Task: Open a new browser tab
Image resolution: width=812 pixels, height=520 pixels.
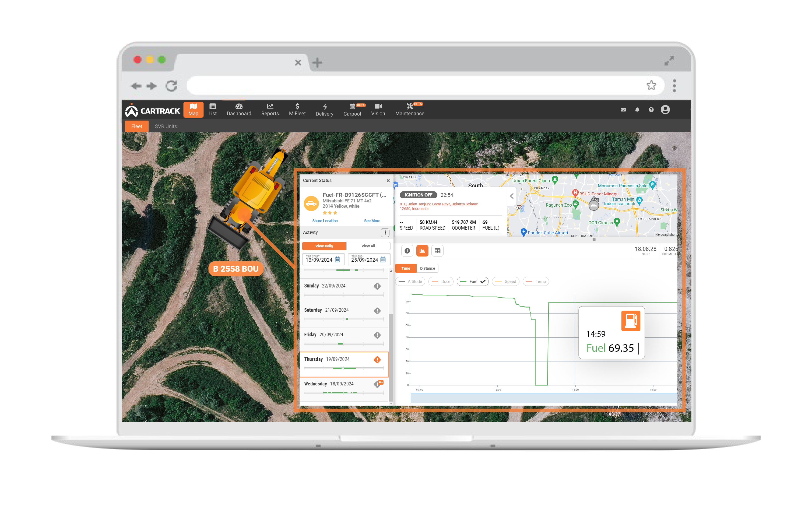Action: tap(317, 62)
